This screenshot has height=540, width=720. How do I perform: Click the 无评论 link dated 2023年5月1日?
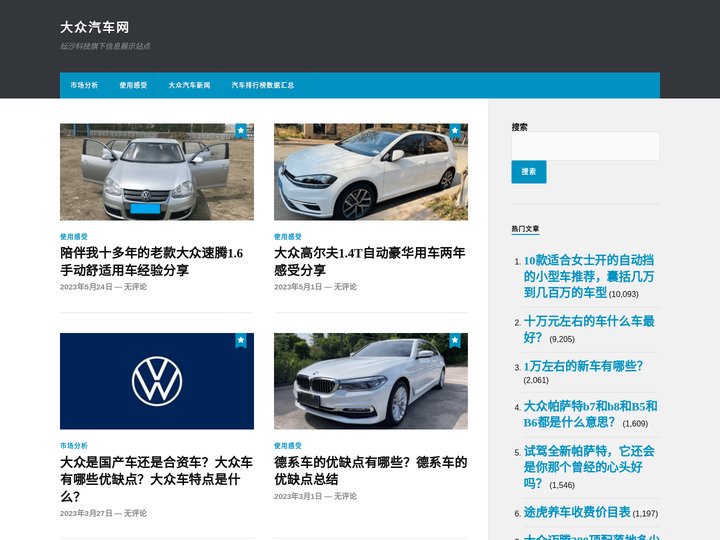coord(345,287)
